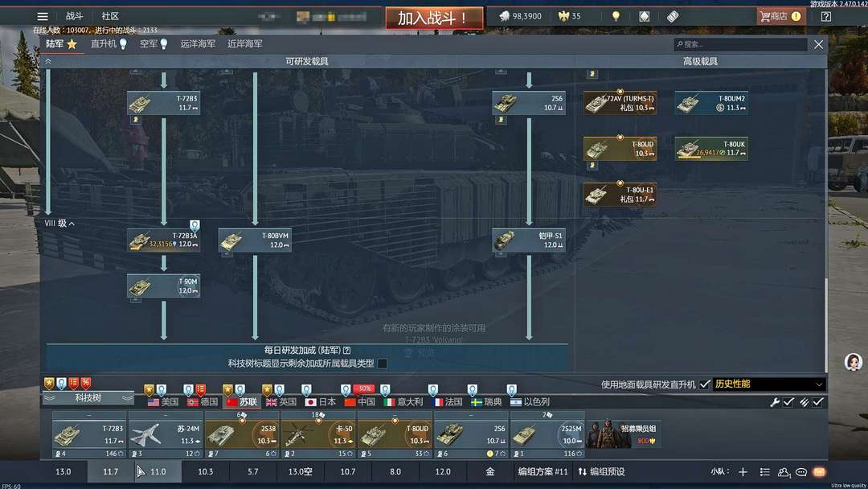Select 苏-24M aircraft crew slot
The image size is (868, 489).
tap(166, 434)
